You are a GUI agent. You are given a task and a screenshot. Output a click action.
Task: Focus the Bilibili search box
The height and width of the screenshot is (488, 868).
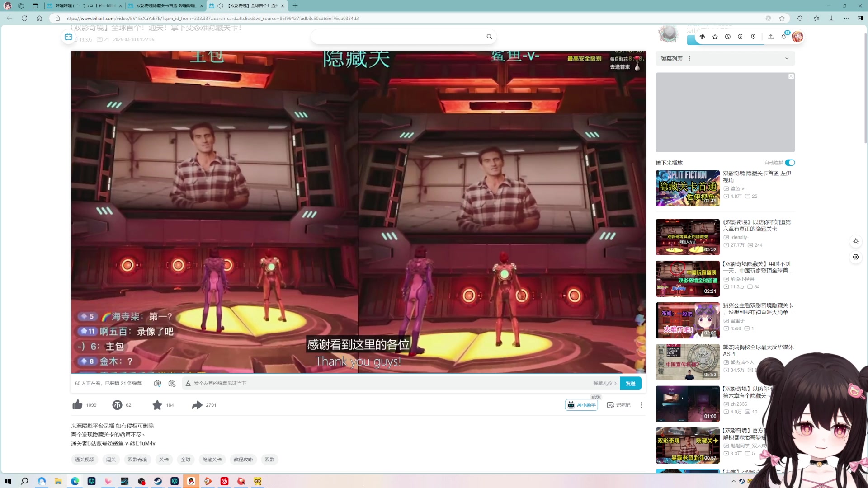coord(398,37)
